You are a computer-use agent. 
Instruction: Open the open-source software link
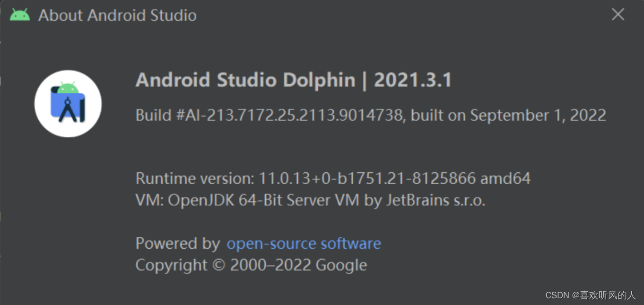(x=304, y=243)
